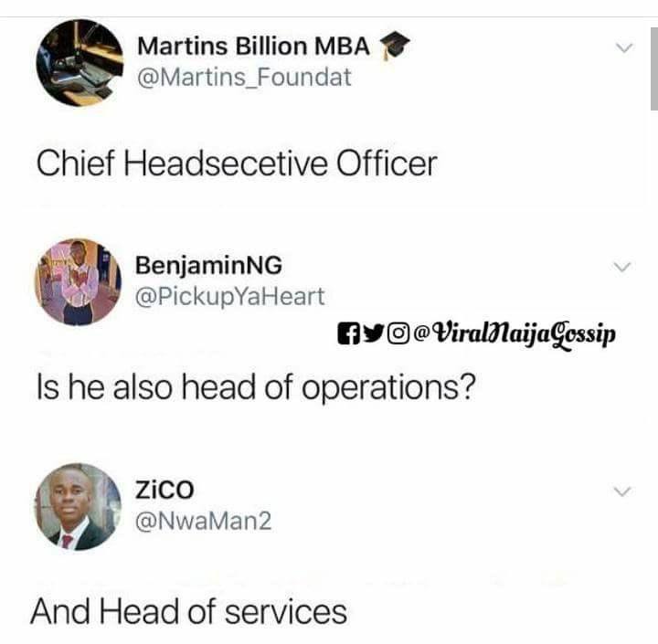The image size is (658, 644).
Task: Open the Martins Billion MBA display name
Action: point(253,46)
